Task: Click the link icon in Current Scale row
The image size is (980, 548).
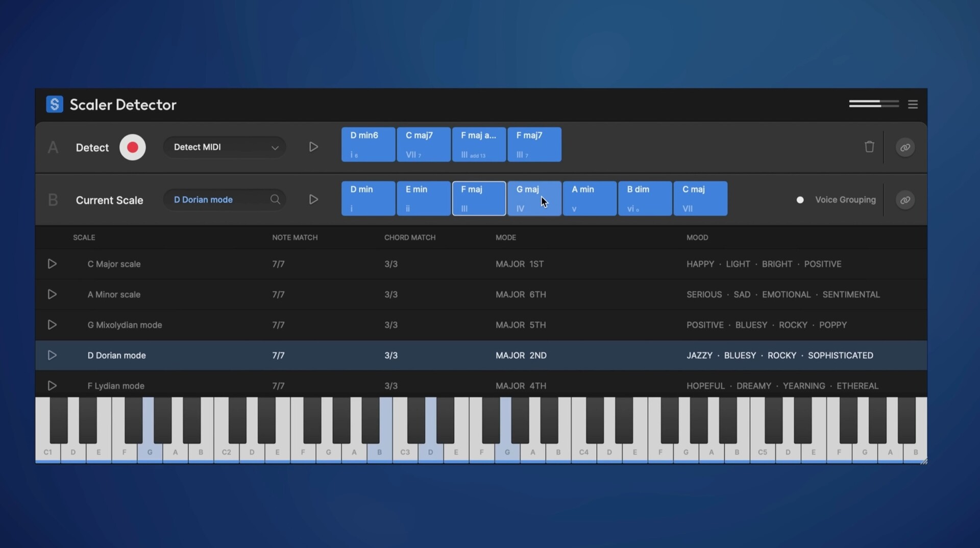Action: (905, 200)
